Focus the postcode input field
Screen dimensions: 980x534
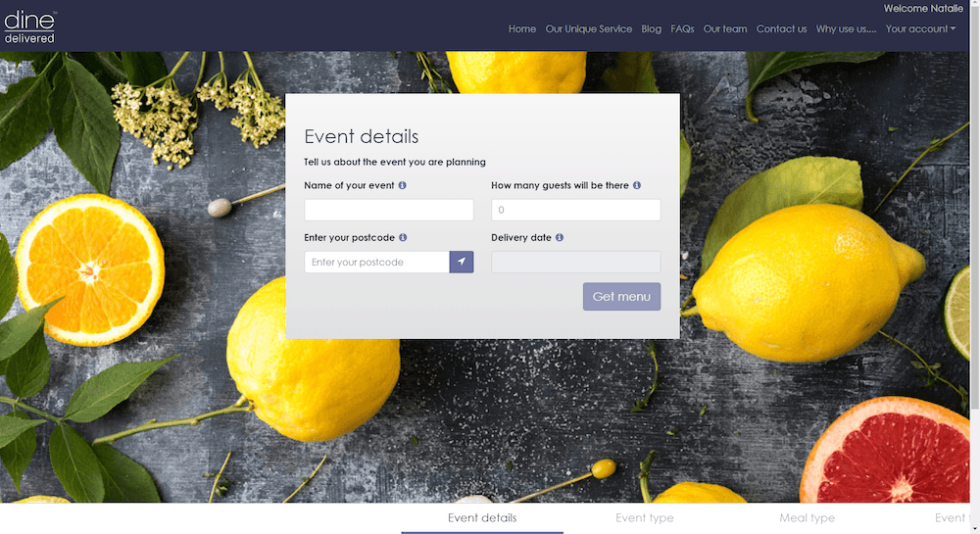tap(377, 262)
